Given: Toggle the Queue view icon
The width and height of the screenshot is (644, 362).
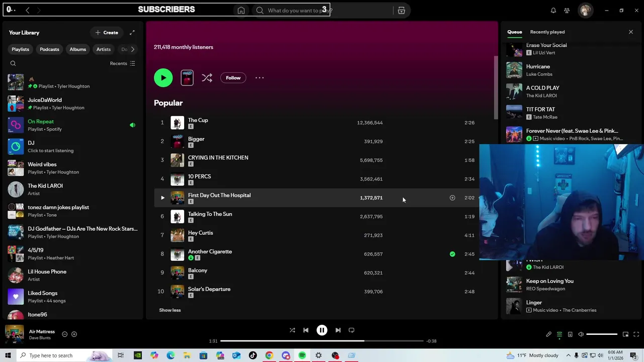Looking at the screenshot, I should pos(559,334).
